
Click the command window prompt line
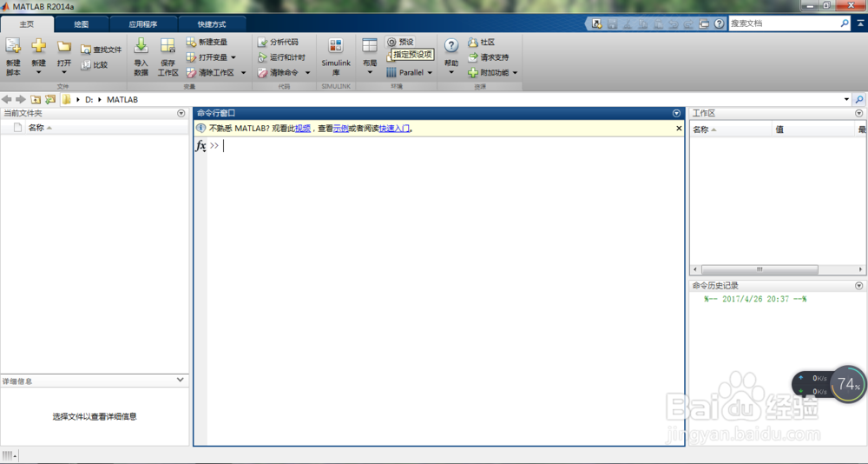click(445, 146)
